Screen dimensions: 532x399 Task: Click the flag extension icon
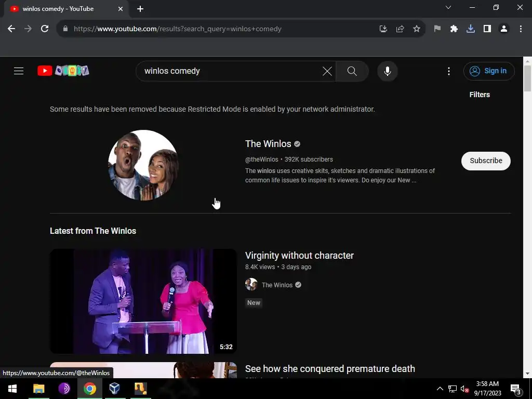click(x=437, y=29)
